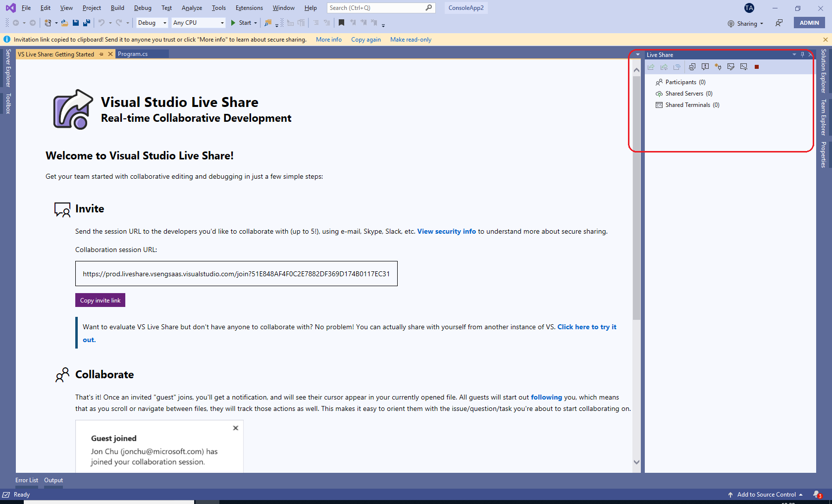Click the More info link in notification

[x=329, y=40]
